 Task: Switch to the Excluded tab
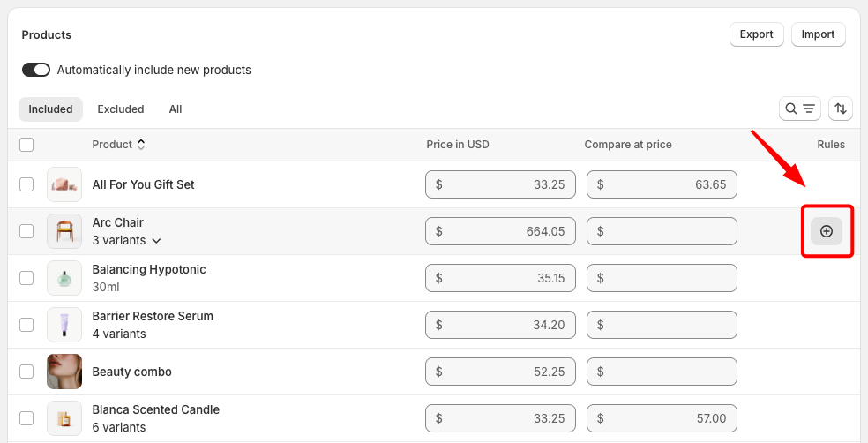point(121,109)
